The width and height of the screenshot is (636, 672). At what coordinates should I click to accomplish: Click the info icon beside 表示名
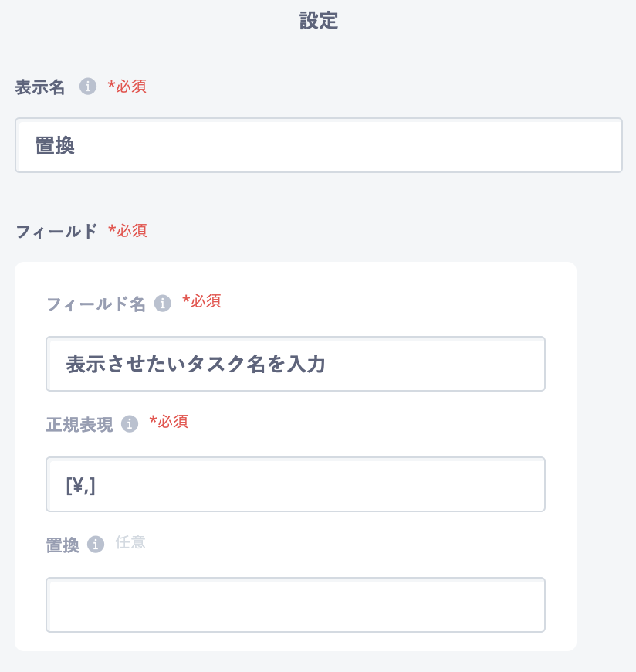pyautogui.click(x=88, y=87)
